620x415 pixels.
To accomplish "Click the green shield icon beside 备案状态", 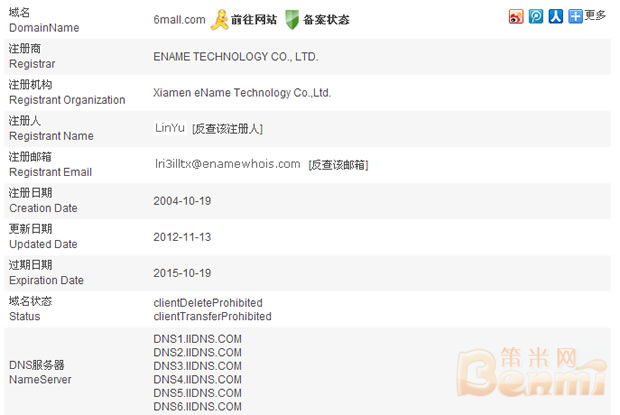I will [292, 19].
